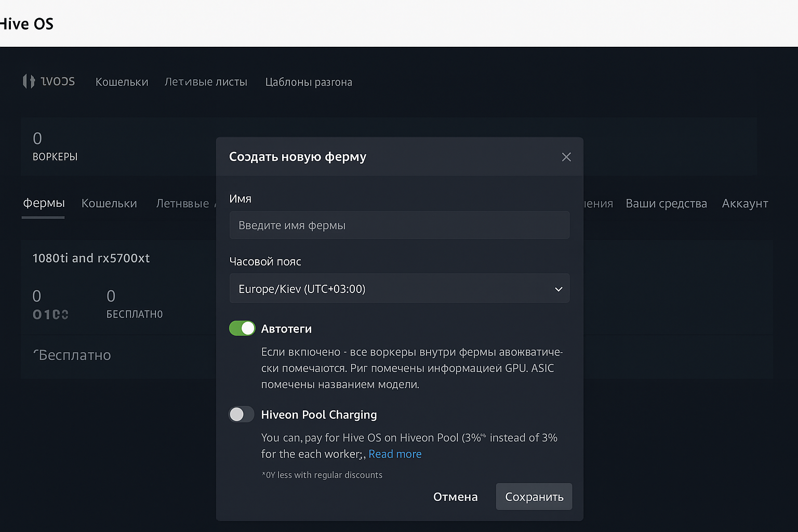Open the farm named 1080ti and rx5700xt
The image size is (798, 532).
pyautogui.click(x=91, y=258)
